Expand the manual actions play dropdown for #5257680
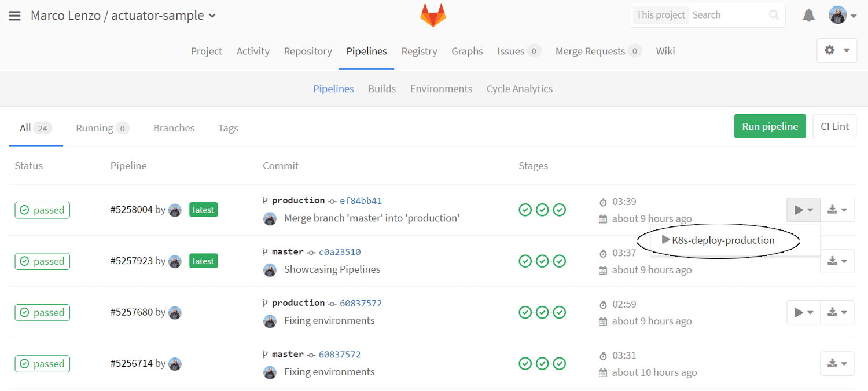Screen dimensions: 868x391 coord(803,312)
